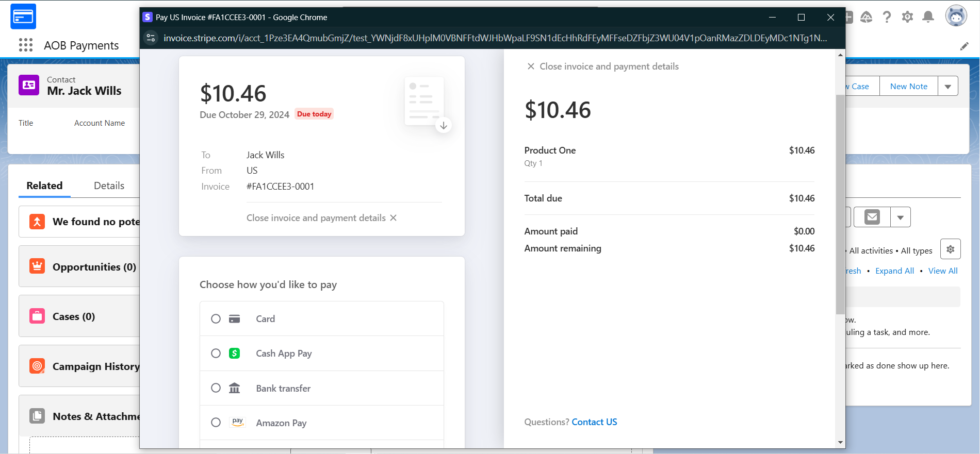
Task: Select Card payment radio button
Action: point(216,319)
